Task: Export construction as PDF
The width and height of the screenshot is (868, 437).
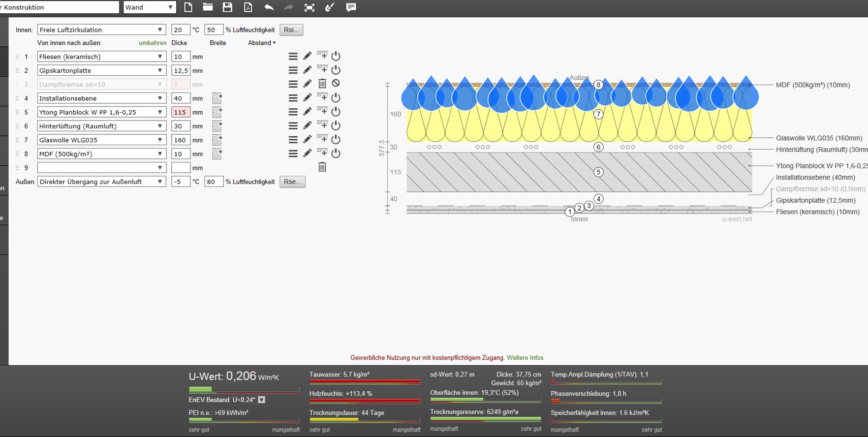Action: 248,7
